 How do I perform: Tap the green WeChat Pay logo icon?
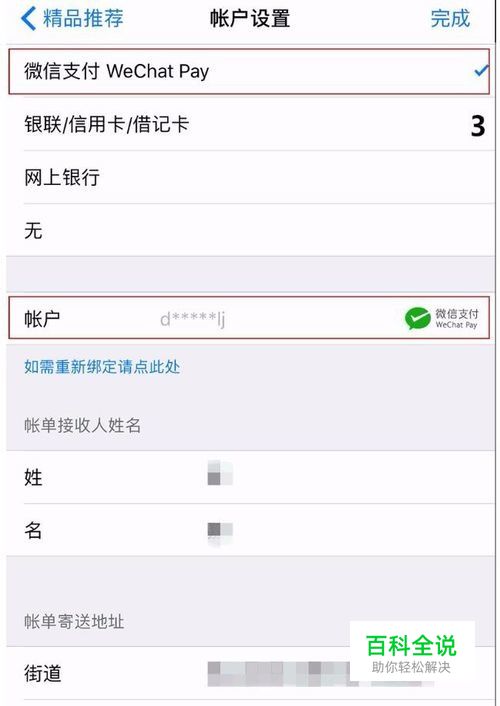coord(417,318)
